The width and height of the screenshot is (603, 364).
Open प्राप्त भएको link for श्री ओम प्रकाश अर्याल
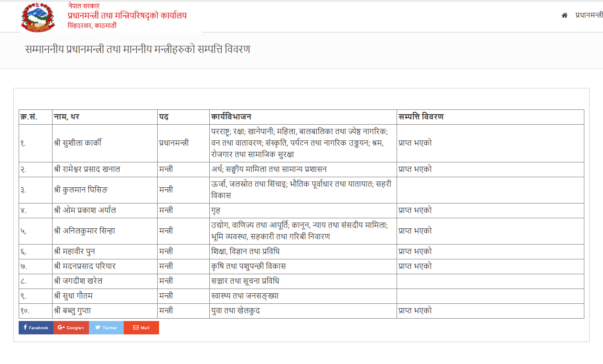pos(415,211)
